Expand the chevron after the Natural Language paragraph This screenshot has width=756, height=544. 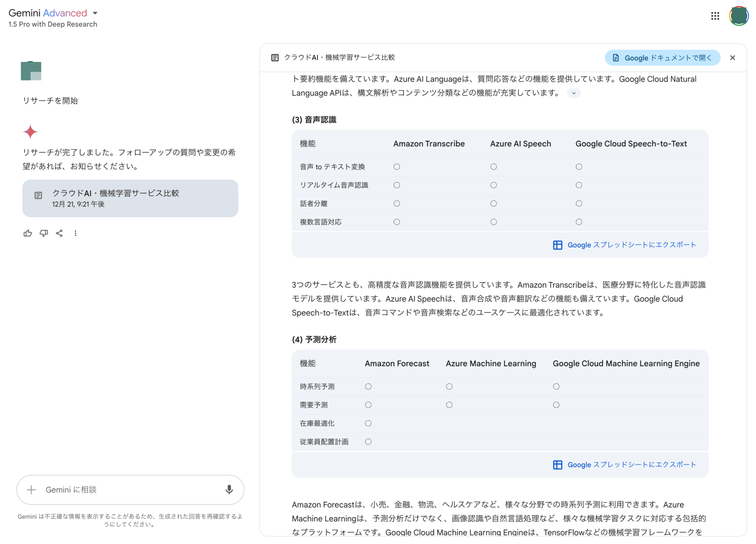(x=574, y=93)
